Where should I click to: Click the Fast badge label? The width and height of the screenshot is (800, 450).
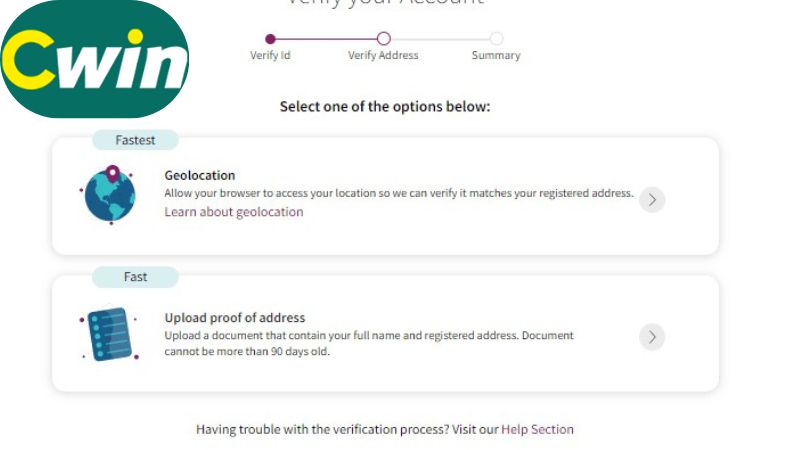click(x=135, y=277)
